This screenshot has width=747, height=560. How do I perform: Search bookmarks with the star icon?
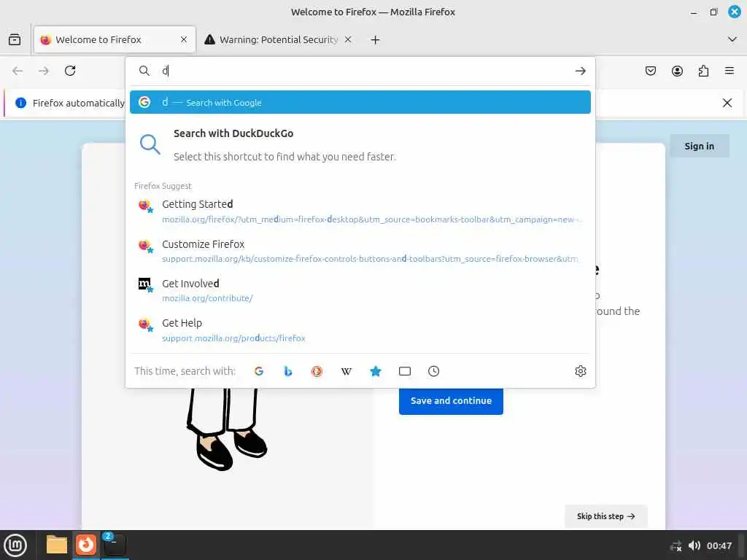point(376,371)
